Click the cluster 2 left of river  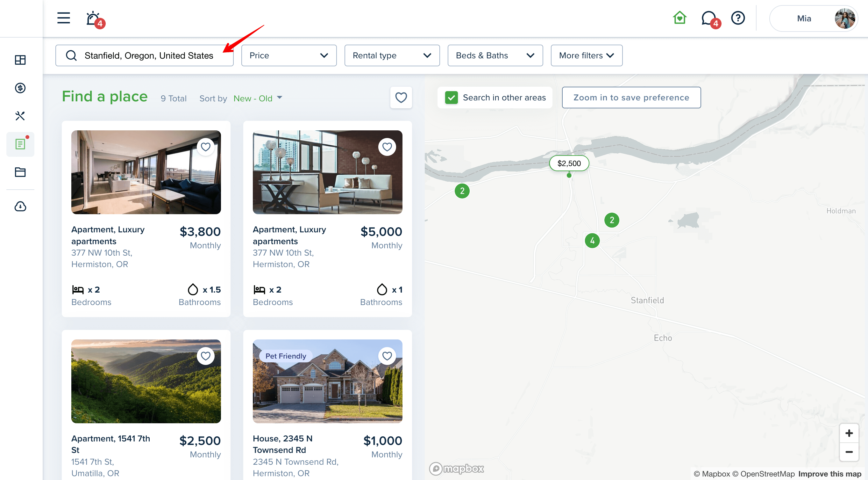462,191
